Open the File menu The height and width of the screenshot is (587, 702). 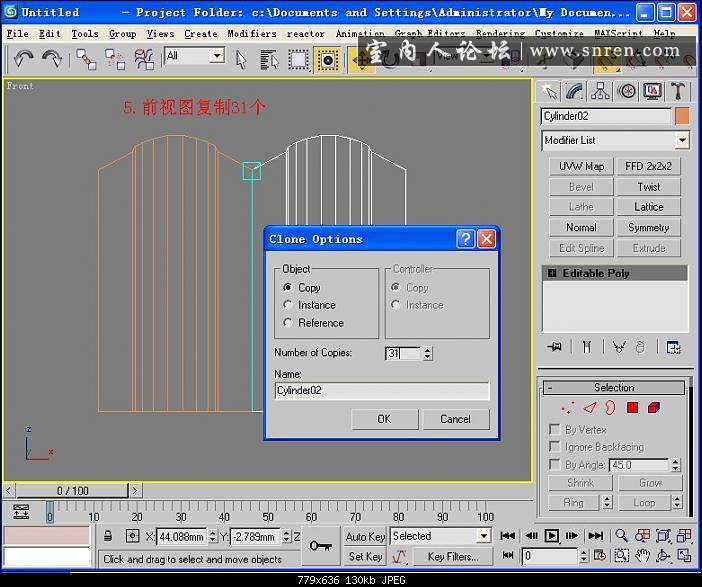coord(17,34)
